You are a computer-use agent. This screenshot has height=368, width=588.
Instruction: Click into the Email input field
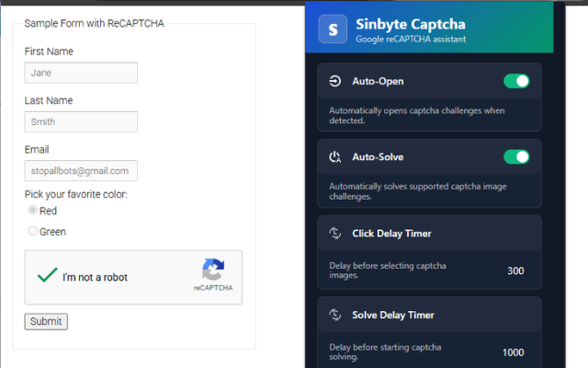81,171
